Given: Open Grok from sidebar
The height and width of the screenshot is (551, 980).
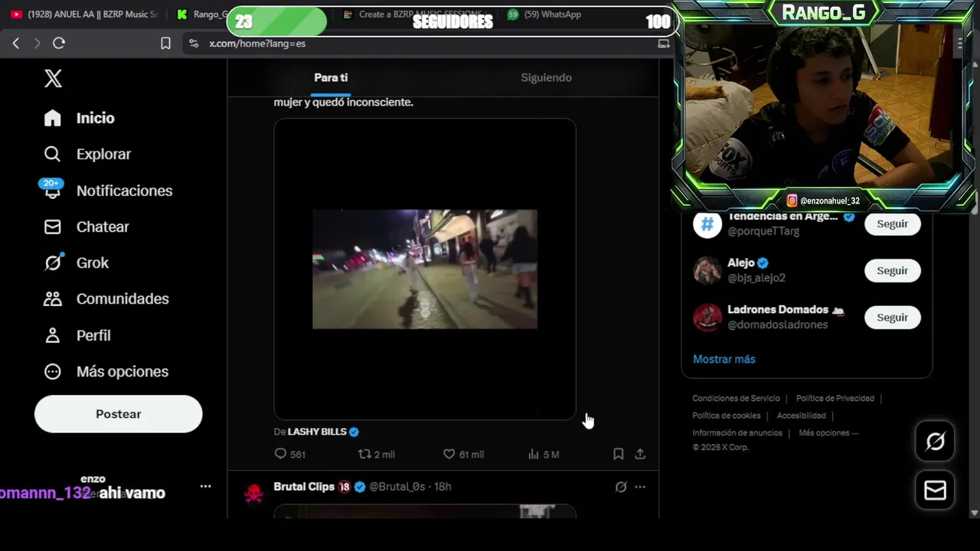Looking at the screenshot, I should pos(77,262).
